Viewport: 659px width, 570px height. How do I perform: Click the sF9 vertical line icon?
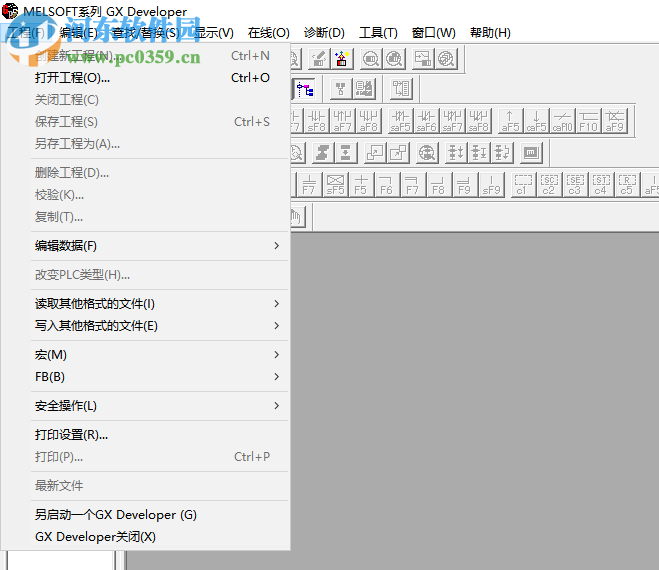coord(491,185)
